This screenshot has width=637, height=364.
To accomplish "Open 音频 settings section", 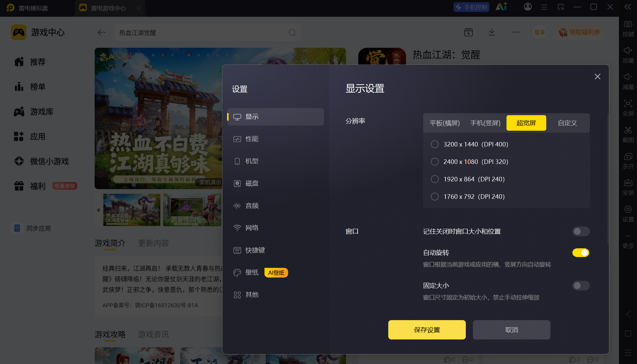I will pyautogui.click(x=276, y=206).
